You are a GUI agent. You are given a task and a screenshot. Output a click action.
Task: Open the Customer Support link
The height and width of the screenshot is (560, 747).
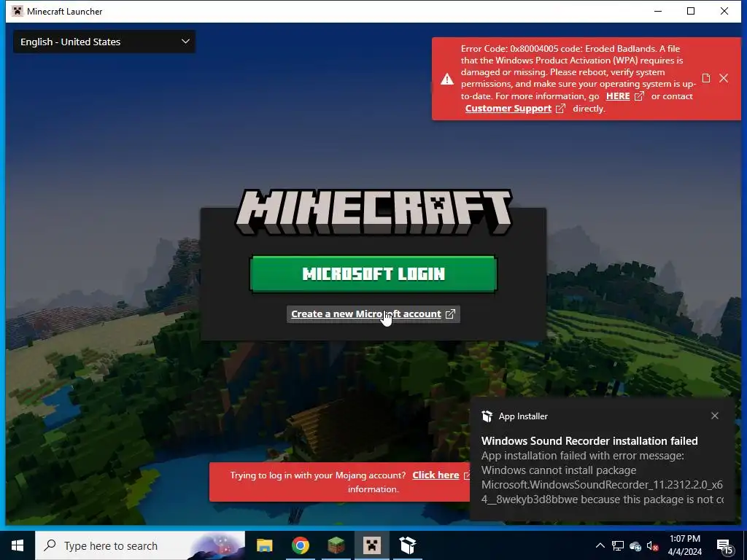coord(508,109)
